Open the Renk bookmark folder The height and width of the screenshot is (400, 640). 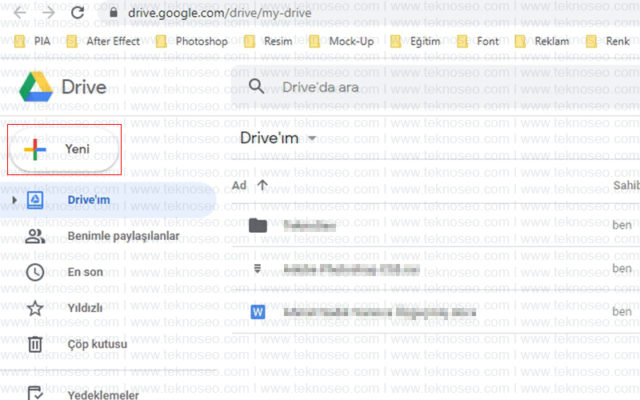click(x=608, y=41)
